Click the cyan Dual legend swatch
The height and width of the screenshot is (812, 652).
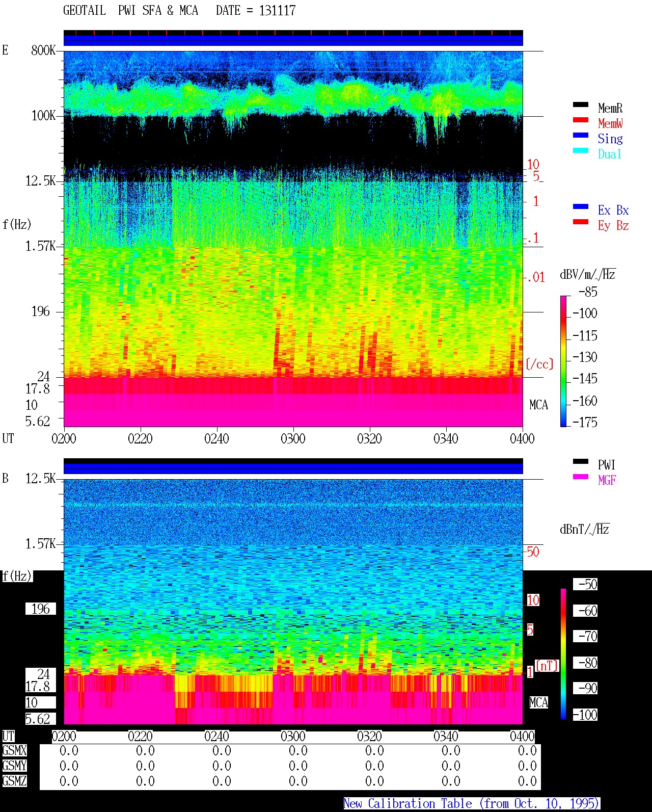click(x=581, y=151)
